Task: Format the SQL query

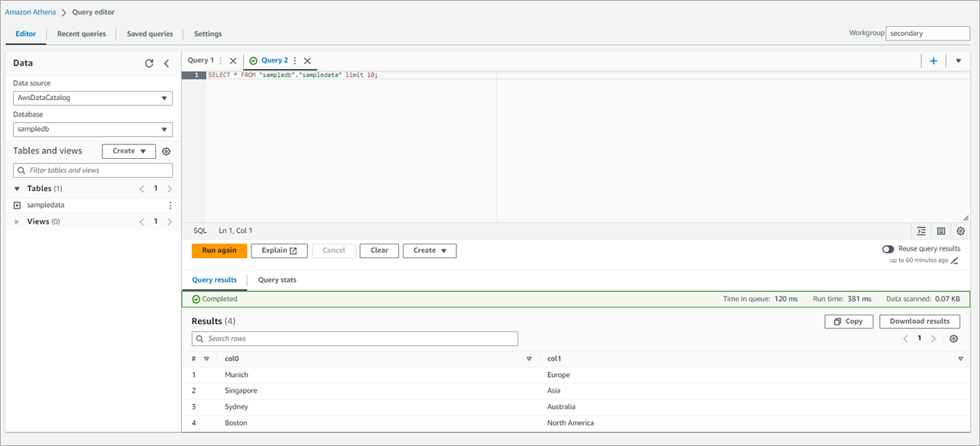Action: coord(921,231)
